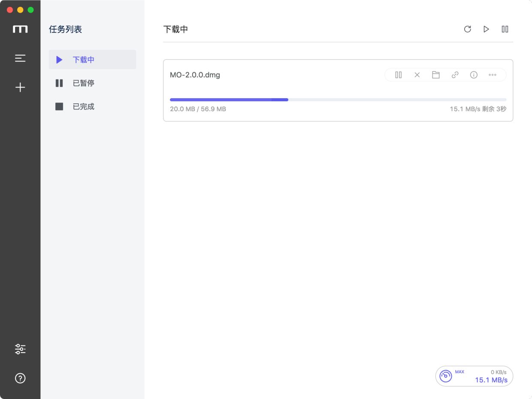Click the 15.1 MB/s 剩余 3秒 status text
532x399 pixels.
pos(478,109)
